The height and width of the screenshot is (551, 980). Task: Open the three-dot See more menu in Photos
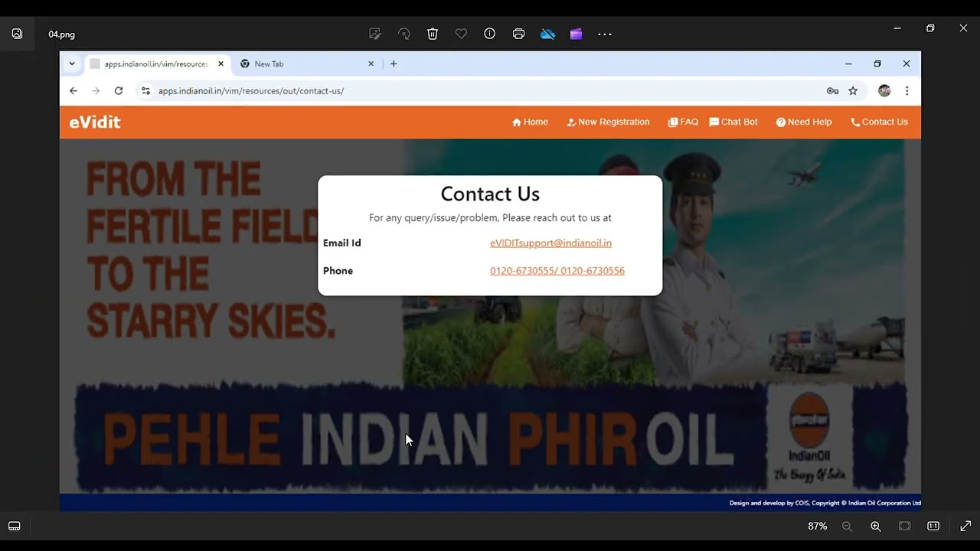605,34
